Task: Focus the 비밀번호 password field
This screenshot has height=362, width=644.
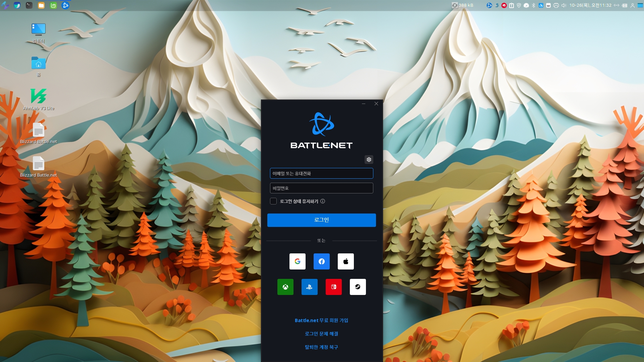Action: point(321,188)
